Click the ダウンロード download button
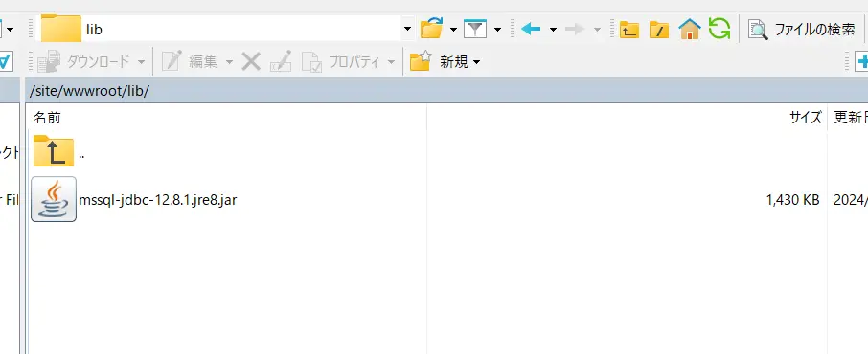This screenshot has width=868, height=354. click(x=83, y=61)
